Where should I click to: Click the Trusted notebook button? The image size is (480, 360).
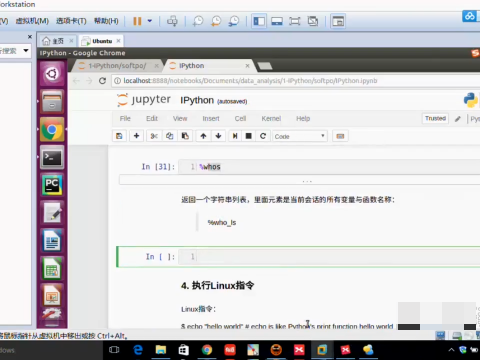[x=435, y=119]
